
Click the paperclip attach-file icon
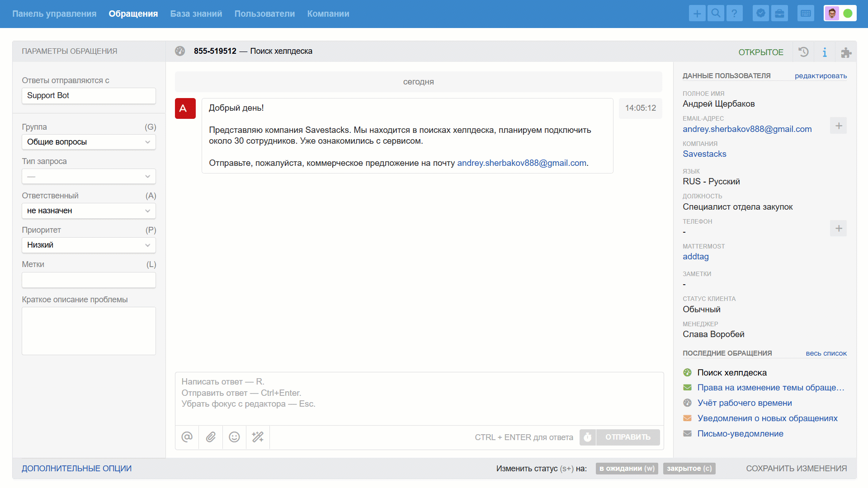coord(211,437)
